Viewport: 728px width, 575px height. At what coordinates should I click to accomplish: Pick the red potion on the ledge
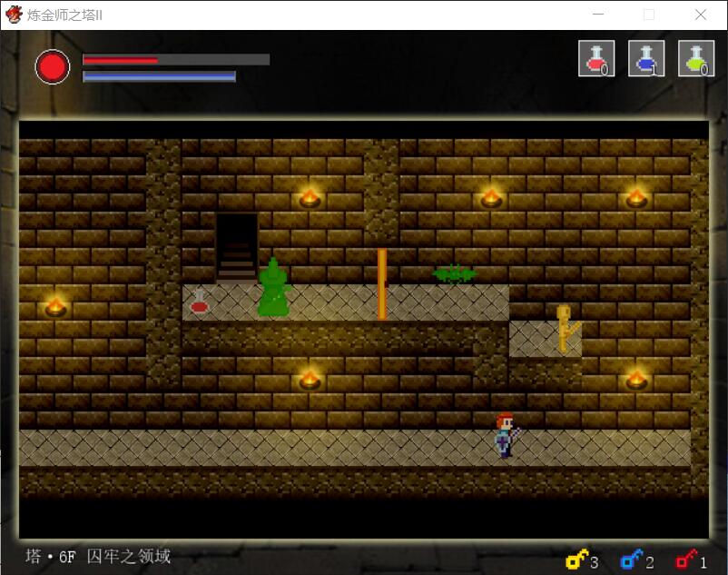click(x=200, y=301)
